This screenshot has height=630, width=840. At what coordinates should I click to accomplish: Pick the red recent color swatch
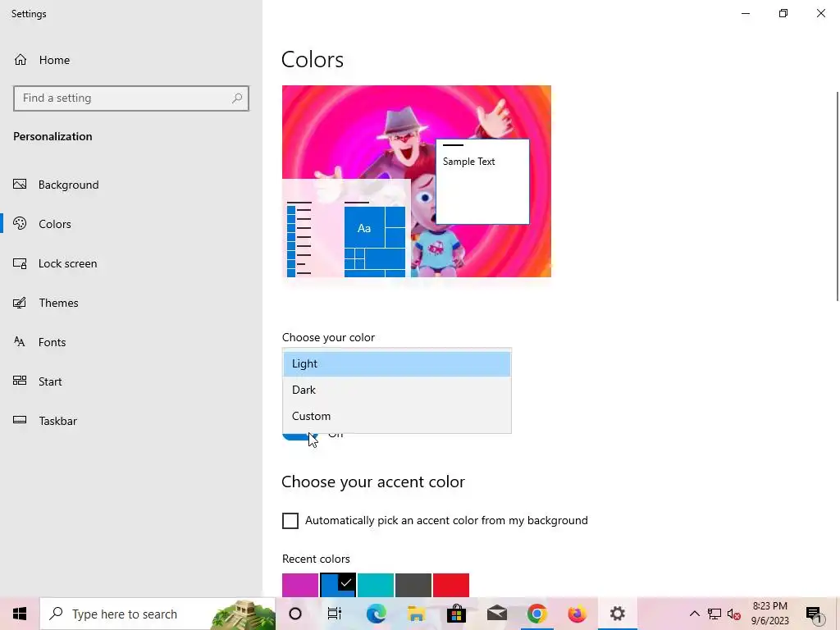(451, 585)
